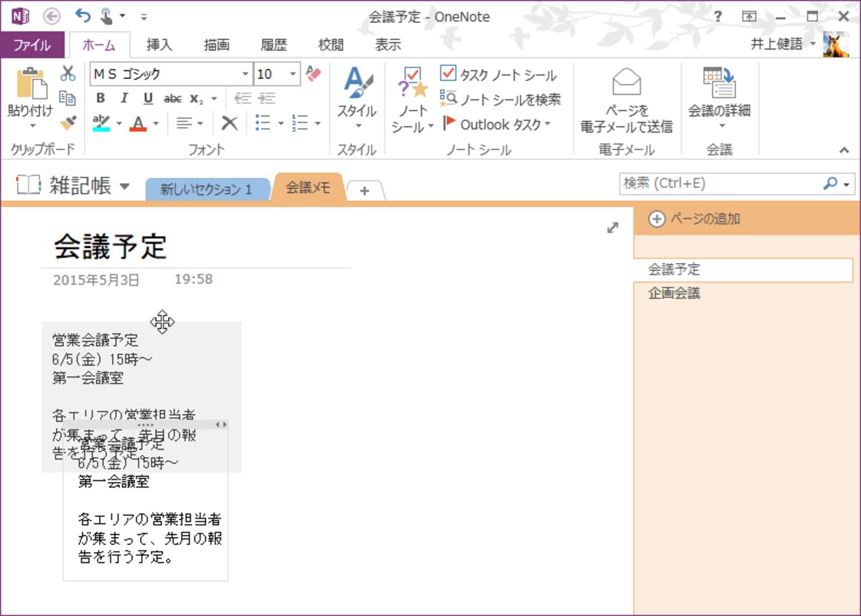Toggle touch/mouse mode icon
The height and width of the screenshot is (616, 861).
[107, 16]
